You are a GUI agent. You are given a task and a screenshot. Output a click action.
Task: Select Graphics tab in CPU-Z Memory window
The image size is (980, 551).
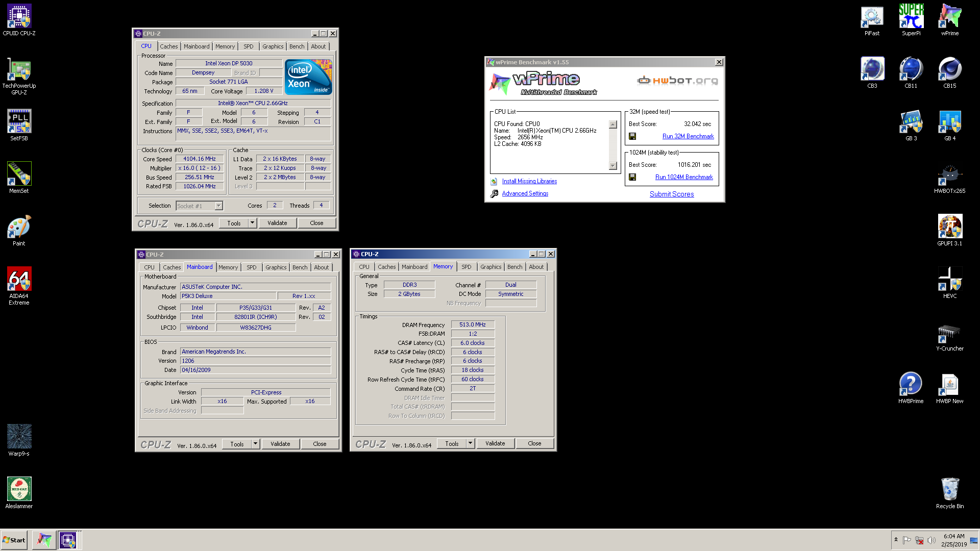click(x=491, y=267)
